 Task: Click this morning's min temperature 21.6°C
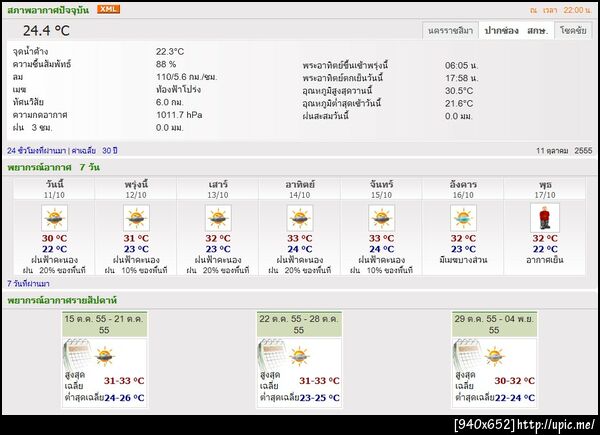[x=459, y=104]
